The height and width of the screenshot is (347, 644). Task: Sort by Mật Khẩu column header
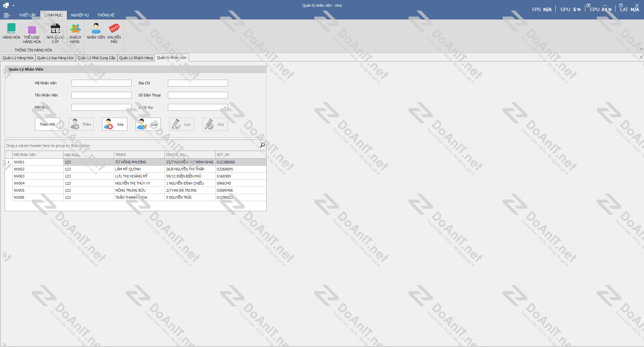coord(89,155)
